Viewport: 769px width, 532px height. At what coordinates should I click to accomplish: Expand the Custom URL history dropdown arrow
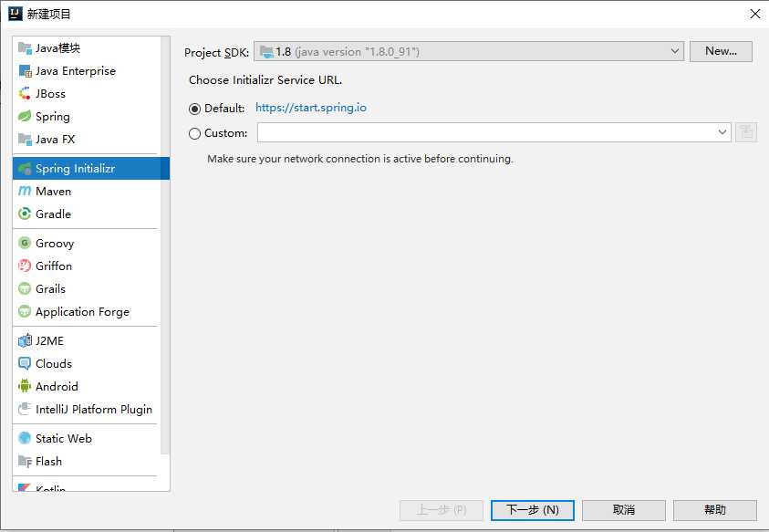pyautogui.click(x=722, y=132)
